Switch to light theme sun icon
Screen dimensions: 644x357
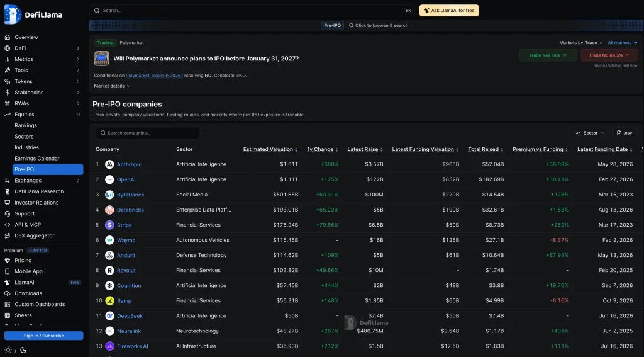(8, 350)
